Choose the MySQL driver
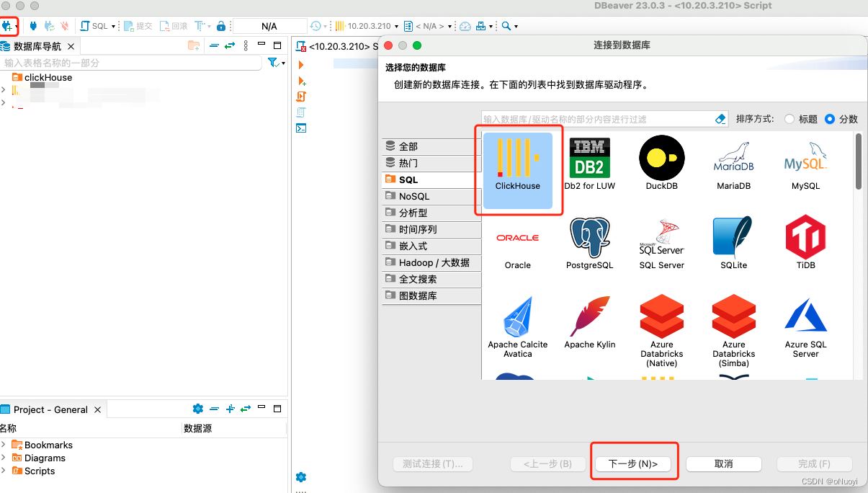This screenshot has height=493, width=868. [x=806, y=164]
